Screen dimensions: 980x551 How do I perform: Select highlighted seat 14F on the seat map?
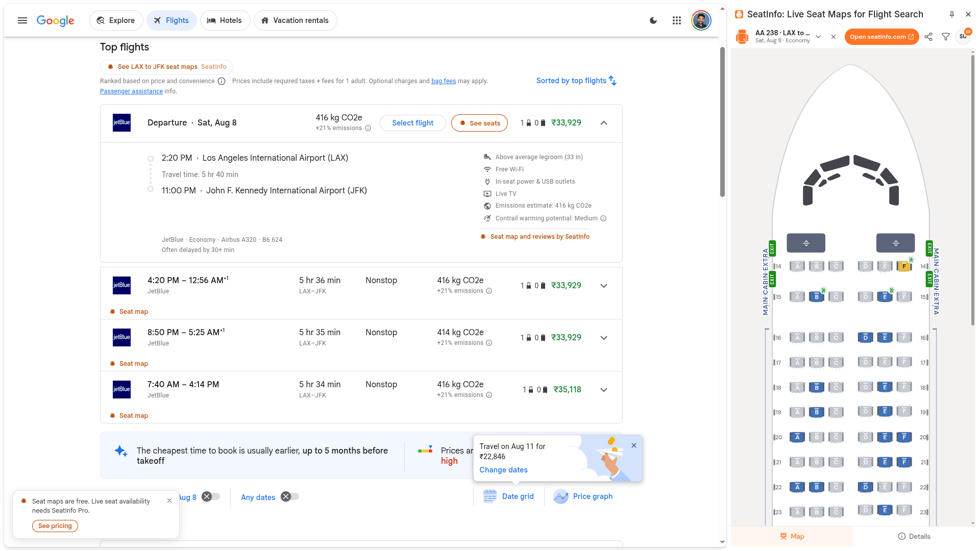[904, 266]
